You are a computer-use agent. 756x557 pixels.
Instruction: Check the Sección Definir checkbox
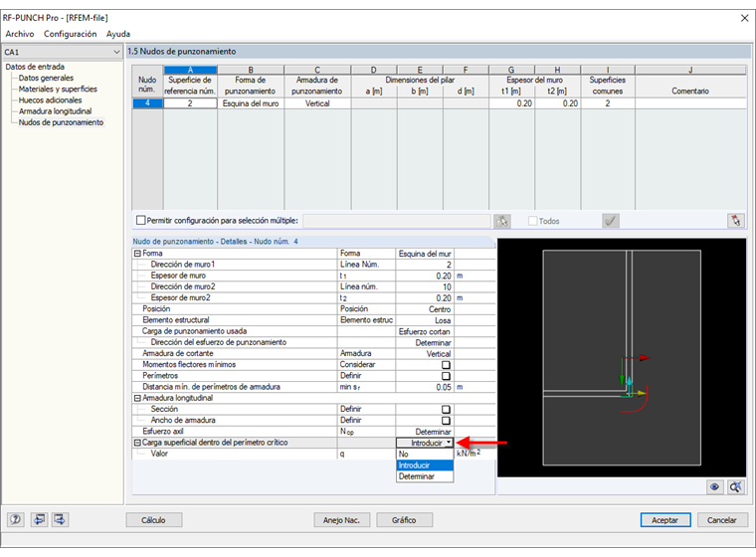click(446, 410)
